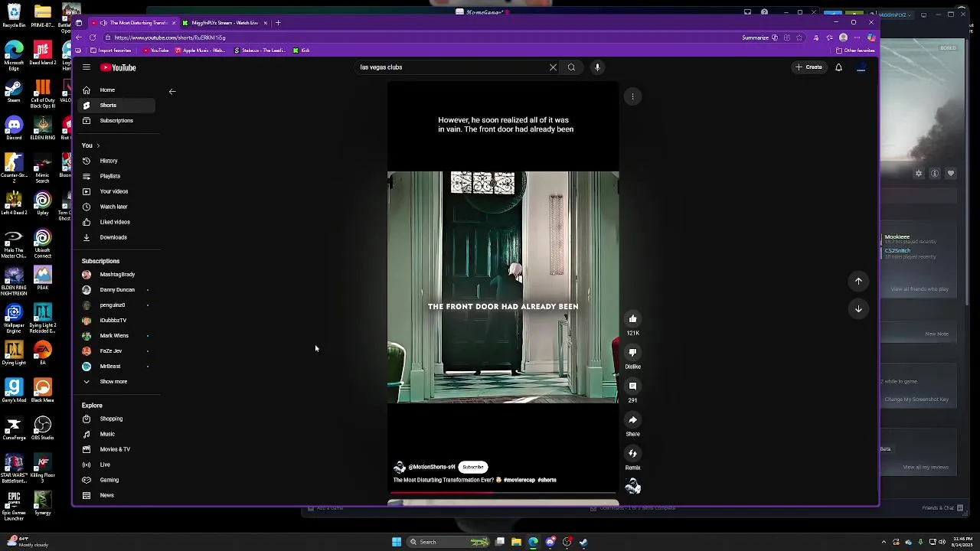Viewport: 980px width, 551px height.
Task: Go to previous short with up arrow
Action: point(858,281)
